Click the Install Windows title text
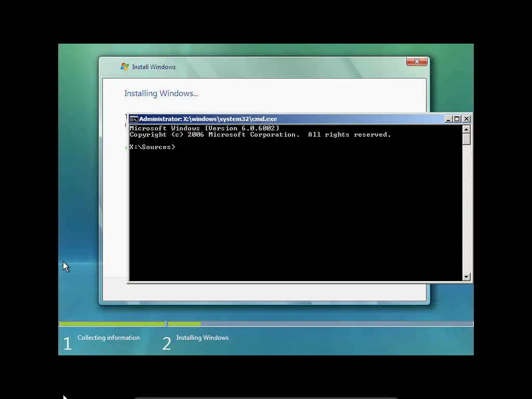 (x=154, y=67)
